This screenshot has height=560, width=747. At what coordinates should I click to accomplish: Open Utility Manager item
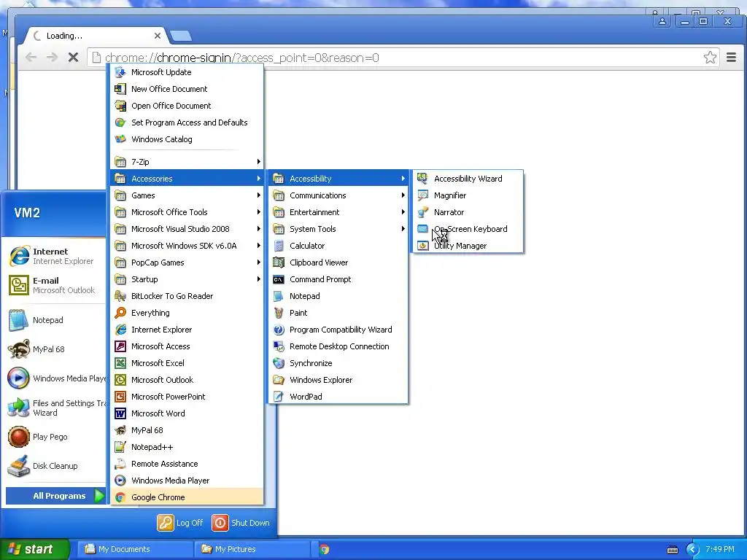click(x=468, y=246)
